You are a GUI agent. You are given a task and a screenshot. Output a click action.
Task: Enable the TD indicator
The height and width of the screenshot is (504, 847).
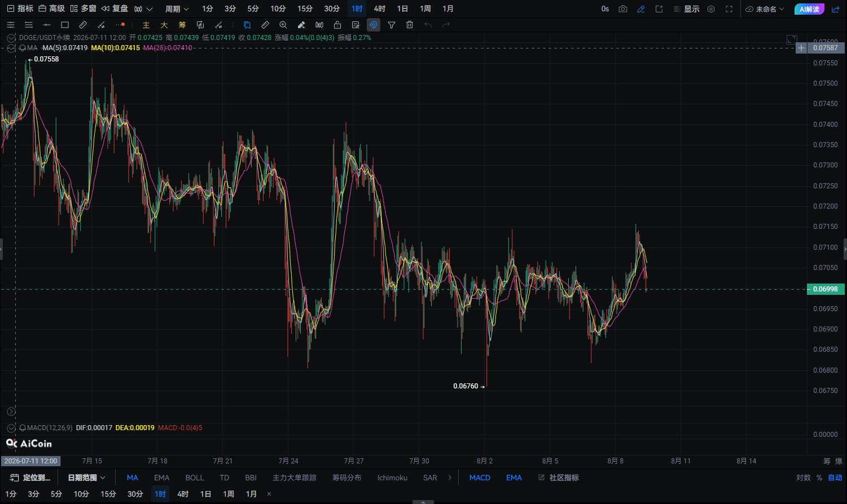(x=225, y=478)
